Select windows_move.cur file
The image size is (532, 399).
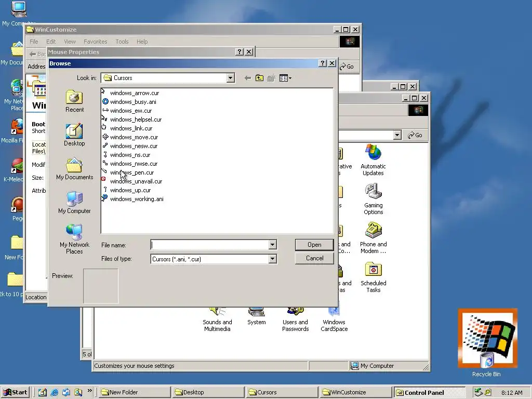130,137
